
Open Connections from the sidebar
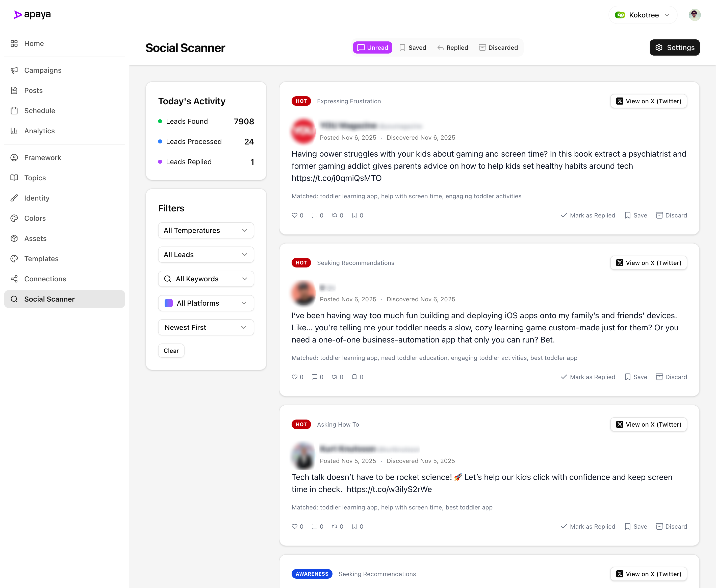tap(45, 279)
